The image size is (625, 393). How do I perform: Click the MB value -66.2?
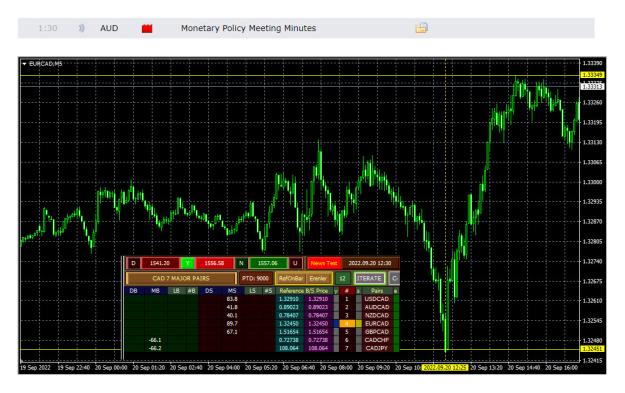point(155,348)
